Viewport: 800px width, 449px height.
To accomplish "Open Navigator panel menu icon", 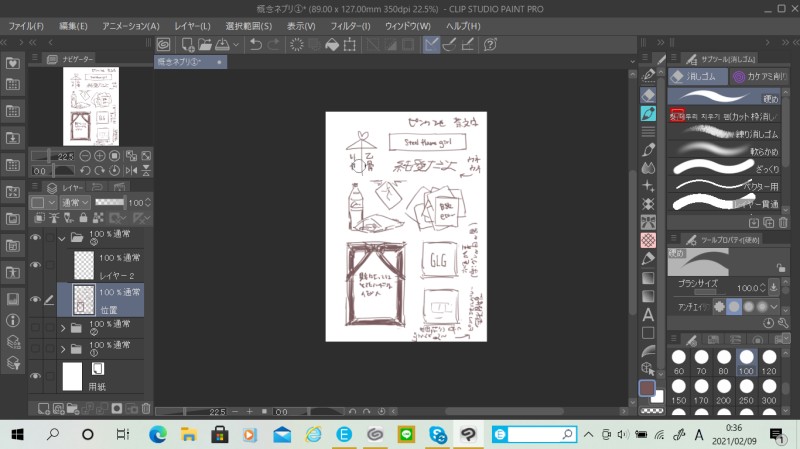I will 35,58.
